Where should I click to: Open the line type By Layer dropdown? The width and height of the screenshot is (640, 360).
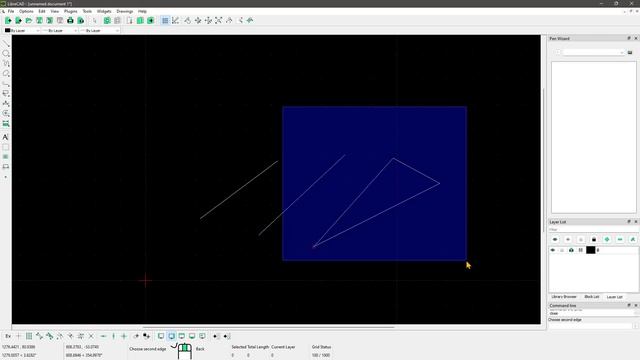tap(99, 31)
